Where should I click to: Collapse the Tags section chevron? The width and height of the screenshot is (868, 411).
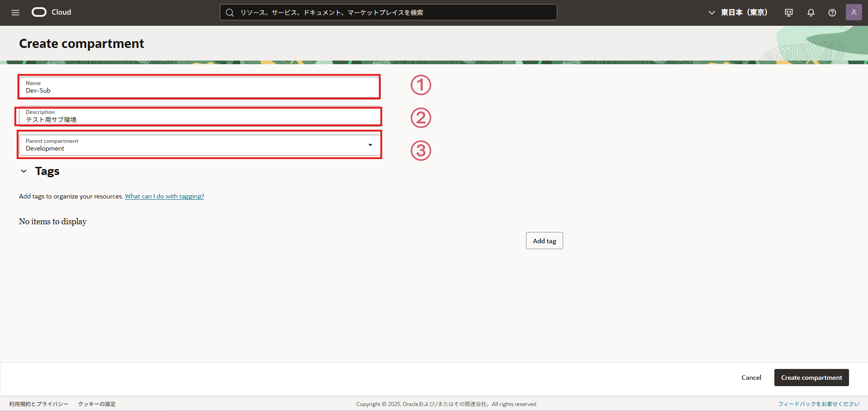pyautogui.click(x=24, y=171)
